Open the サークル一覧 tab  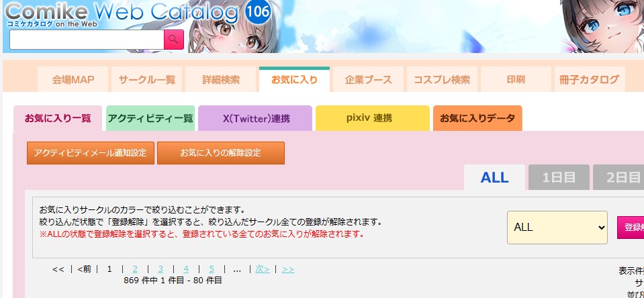pos(147,80)
